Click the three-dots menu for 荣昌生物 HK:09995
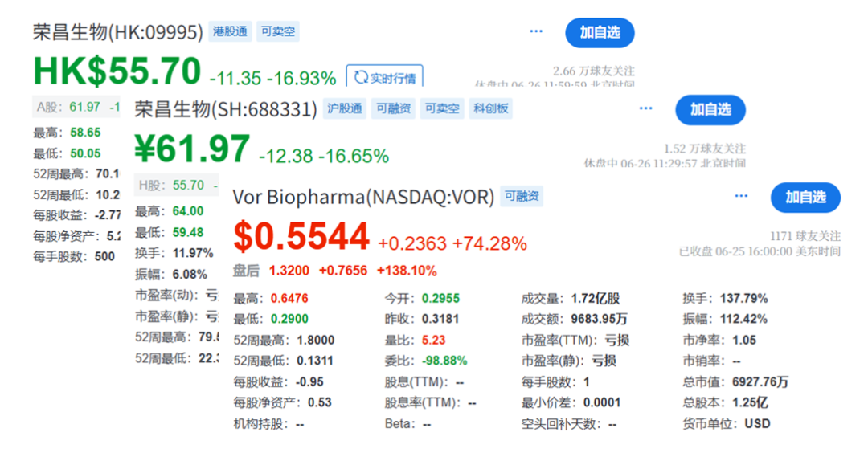This screenshot has width=868, height=461. pyautogui.click(x=536, y=31)
